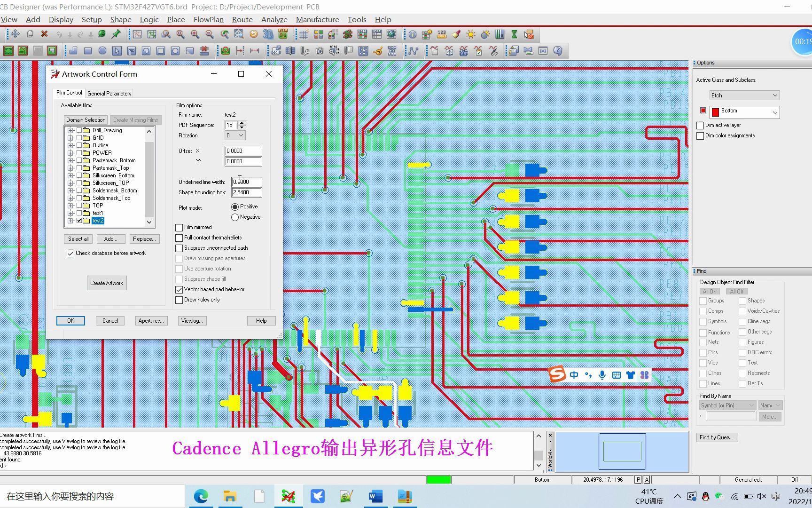812x508 pixels.
Task: Click the Create Artwork button
Action: [x=106, y=283]
